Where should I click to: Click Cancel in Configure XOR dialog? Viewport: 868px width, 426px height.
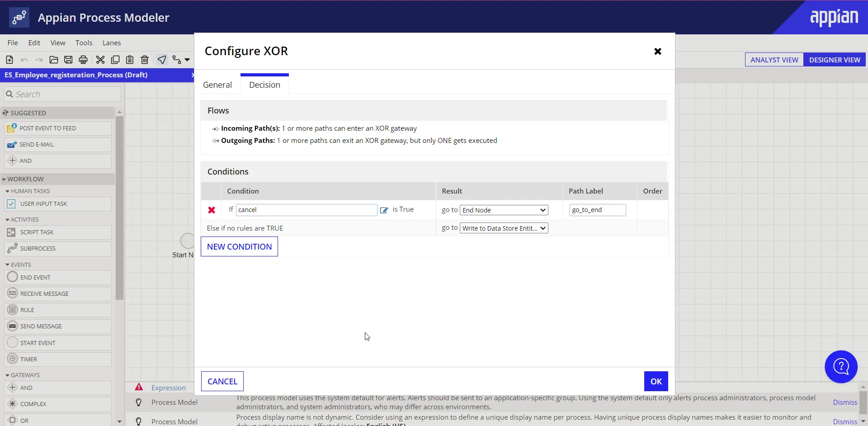tap(222, 382)
